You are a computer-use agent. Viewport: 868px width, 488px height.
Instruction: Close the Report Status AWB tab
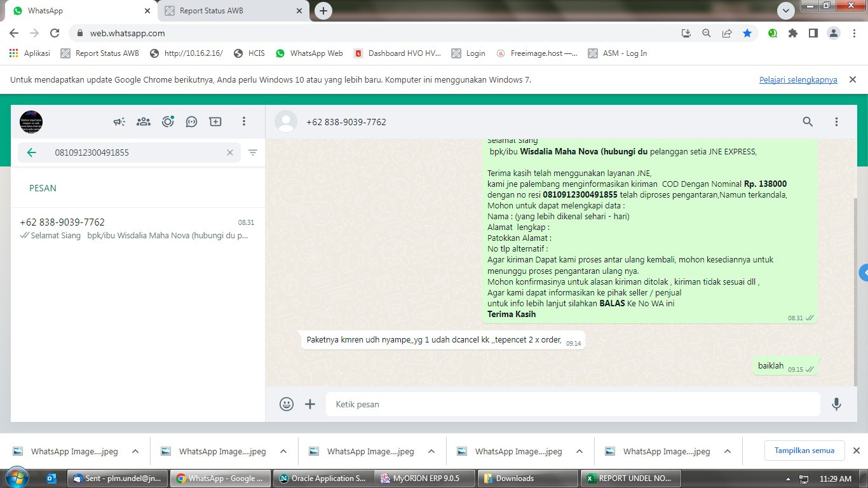[x=299, y=11]
